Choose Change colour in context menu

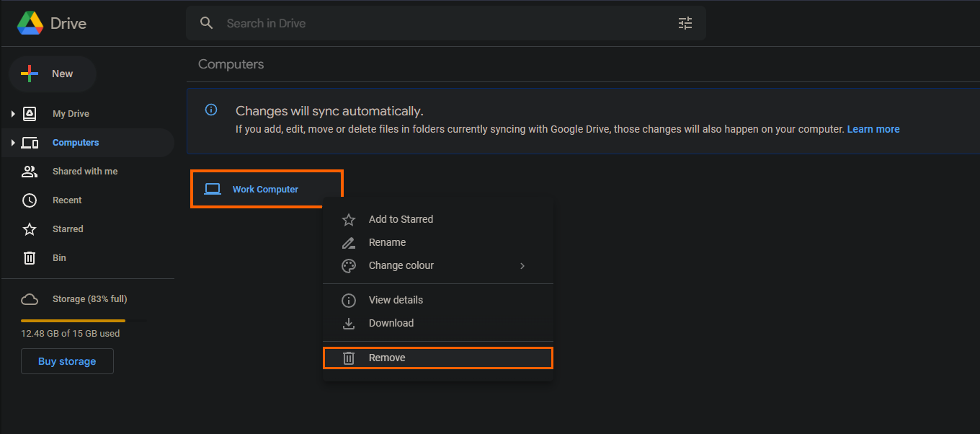click(438, 265)
